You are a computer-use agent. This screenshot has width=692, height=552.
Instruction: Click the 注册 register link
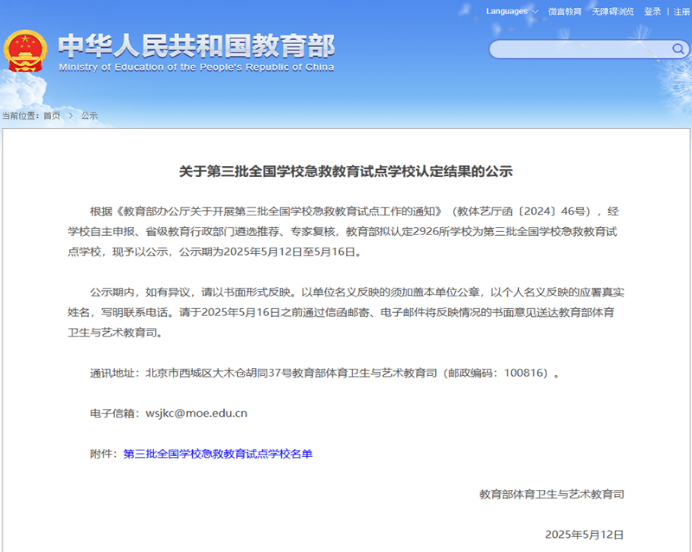pyautogui.click(x=681, y=11)
